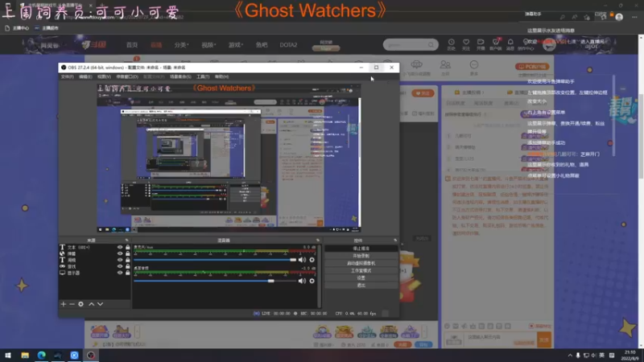Switch to OBS Studio in the taskbar
The image size is (644, 362).
click(91, 355)
